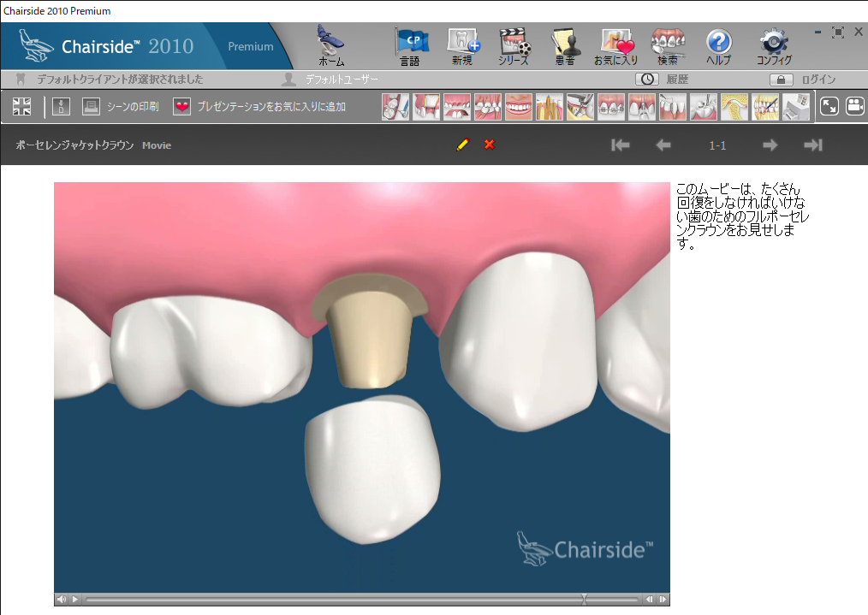Click the movie progress slider track
Screen dimensions: 868x615
click(362, 599)
